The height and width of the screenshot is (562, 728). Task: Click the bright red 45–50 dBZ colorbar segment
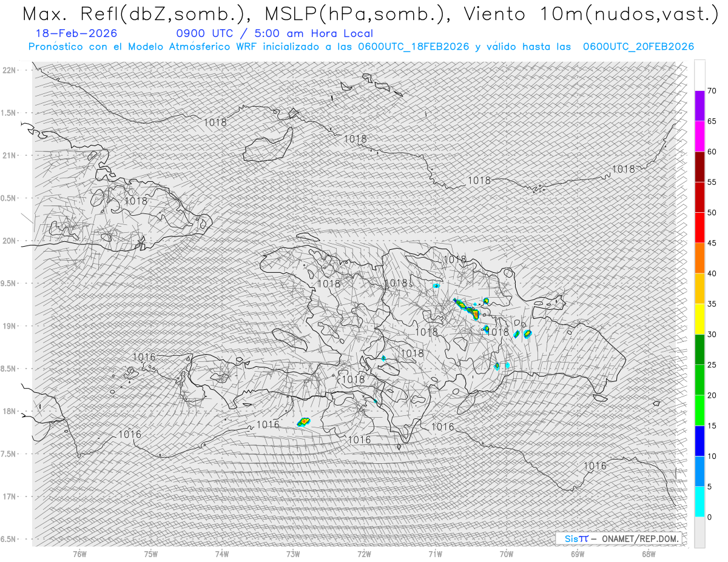tap(699, 228)
